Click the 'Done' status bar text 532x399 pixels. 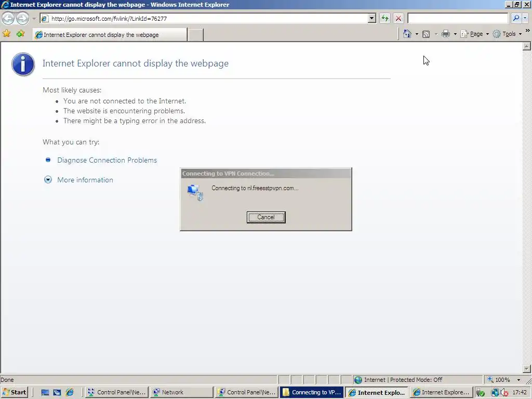tap(7, 380)
